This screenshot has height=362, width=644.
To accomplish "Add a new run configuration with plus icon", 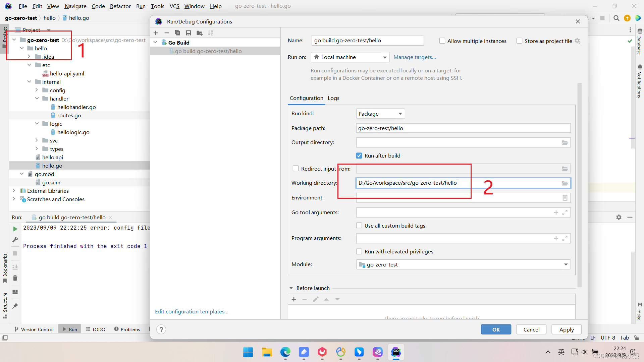I will coord(156,33).
